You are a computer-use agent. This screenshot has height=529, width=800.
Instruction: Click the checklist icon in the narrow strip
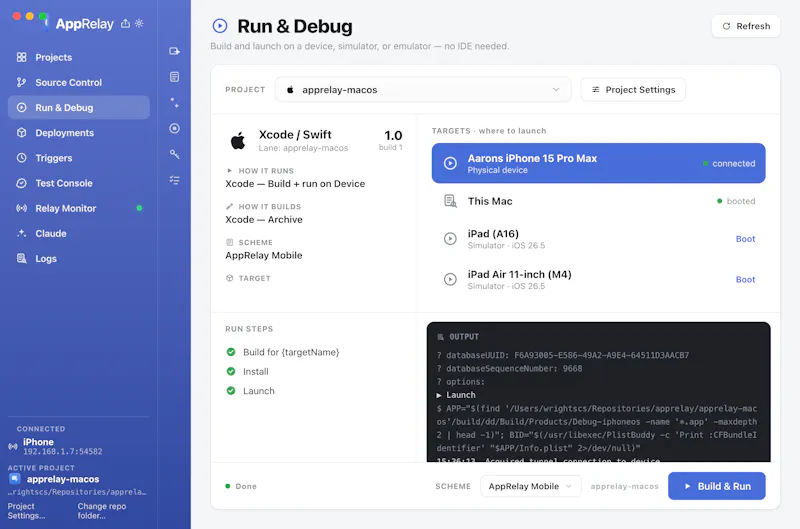(174, 180)
